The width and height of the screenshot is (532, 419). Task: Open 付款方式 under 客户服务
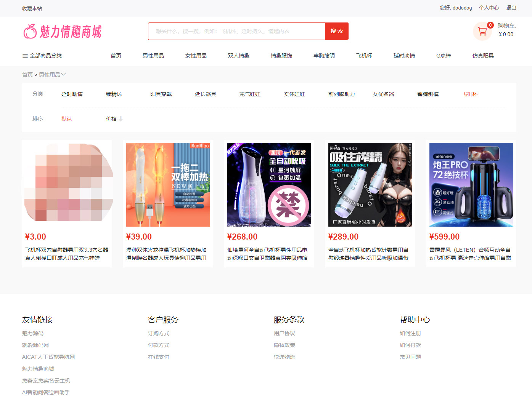click(x=159, y=345)
